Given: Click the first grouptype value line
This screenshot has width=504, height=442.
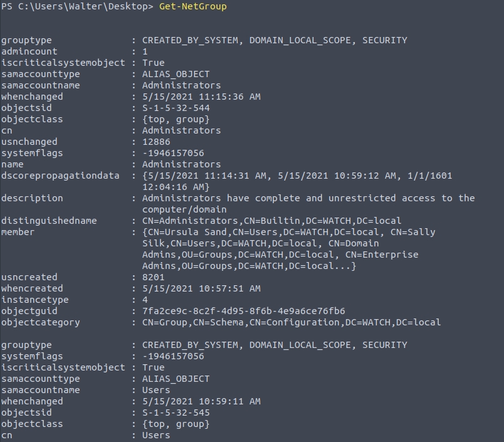Looking at the screenshot, I should (x=275, y=40).
